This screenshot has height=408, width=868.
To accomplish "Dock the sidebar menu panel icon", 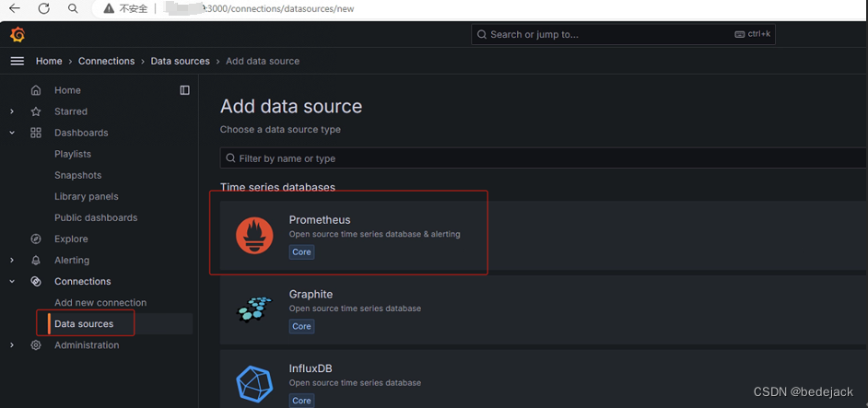I will click(x=184, y=90).
